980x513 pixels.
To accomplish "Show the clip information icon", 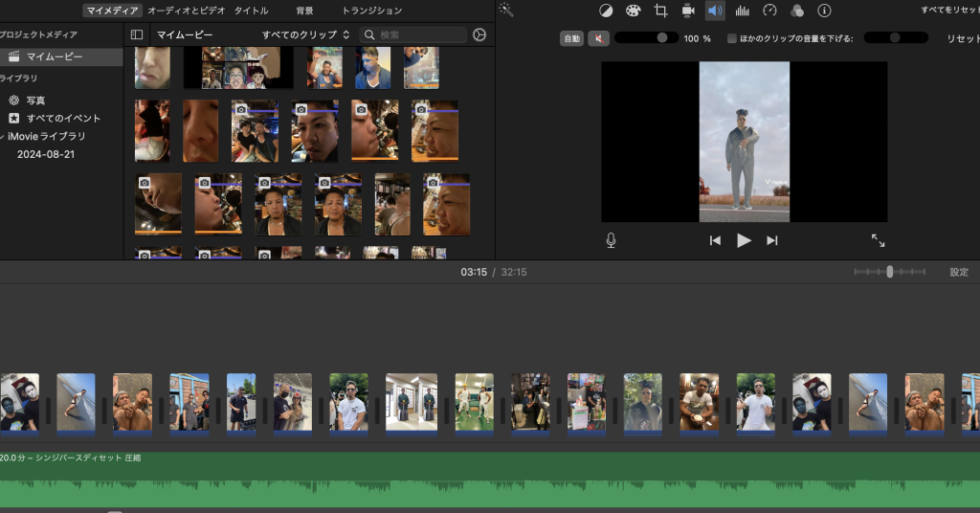I will 824,11.
